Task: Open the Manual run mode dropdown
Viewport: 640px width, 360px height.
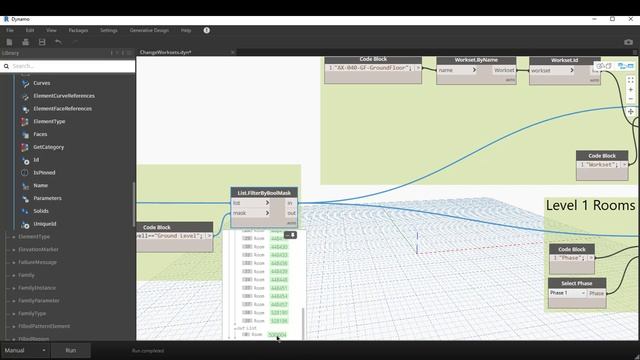Action: pyautogui.click(x=25, y=350)
